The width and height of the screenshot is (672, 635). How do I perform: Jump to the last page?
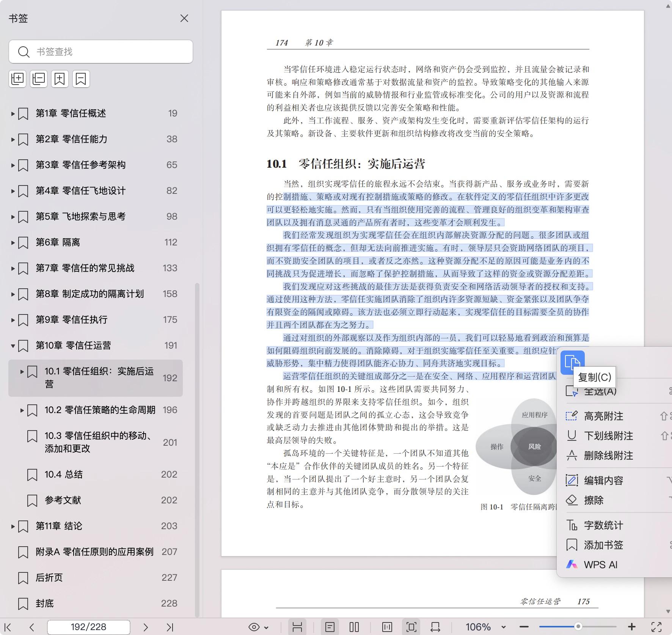(170, 627)
